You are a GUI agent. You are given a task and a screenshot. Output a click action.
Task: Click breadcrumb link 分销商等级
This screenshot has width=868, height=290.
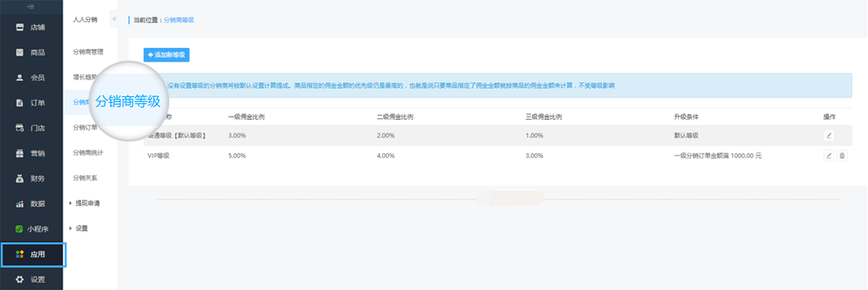point(179,20)
